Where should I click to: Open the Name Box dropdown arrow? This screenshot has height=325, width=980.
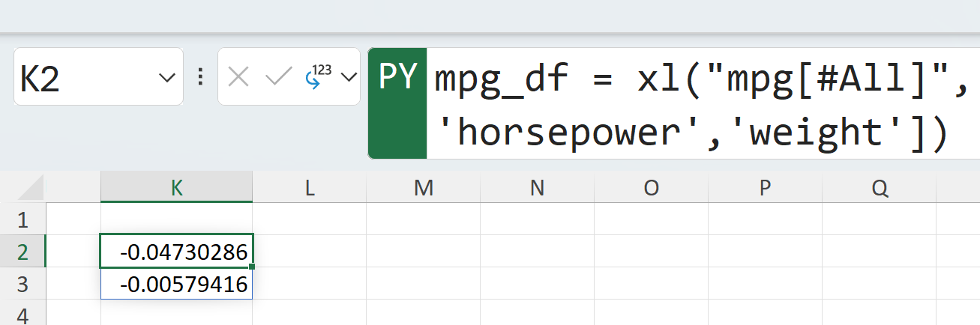pos(166,77)
